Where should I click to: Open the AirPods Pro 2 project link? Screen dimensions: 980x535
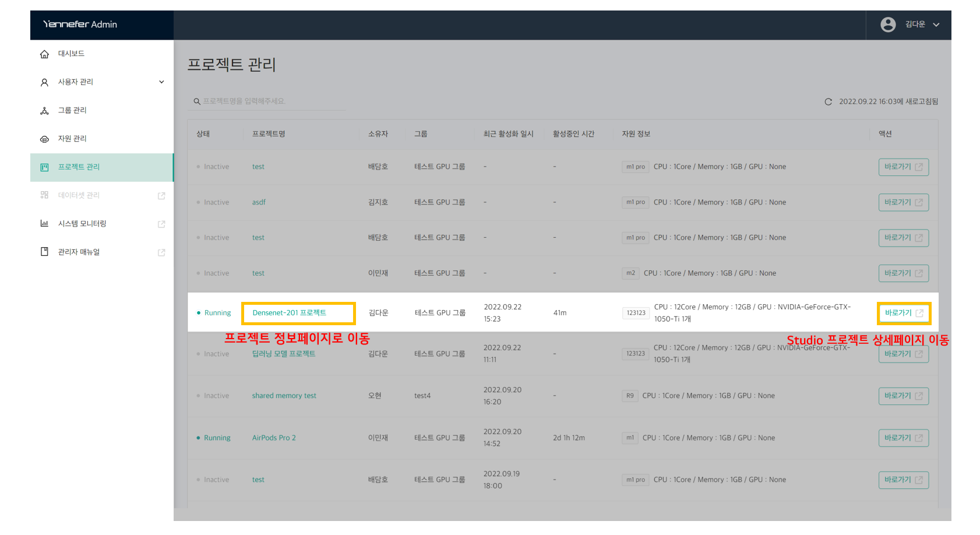coord(274,438)
